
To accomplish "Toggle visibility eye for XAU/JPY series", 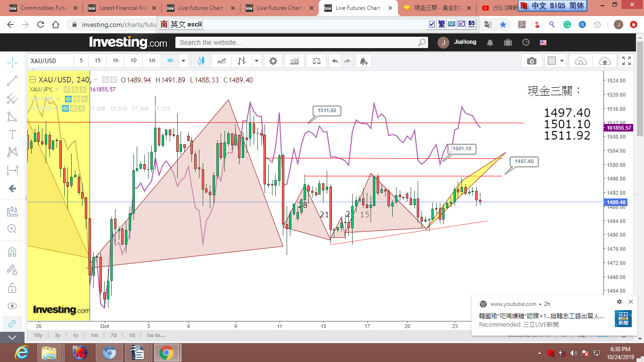I will 67,90.
